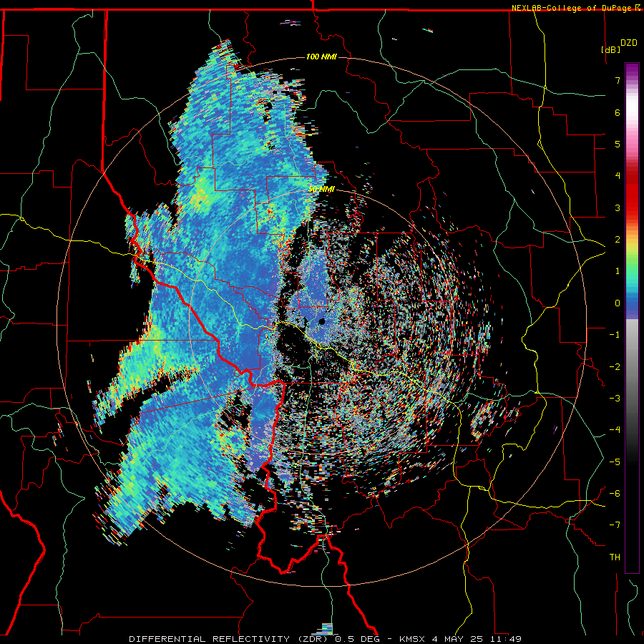Click the -3 scale label
644x644 pixels.
615,399
